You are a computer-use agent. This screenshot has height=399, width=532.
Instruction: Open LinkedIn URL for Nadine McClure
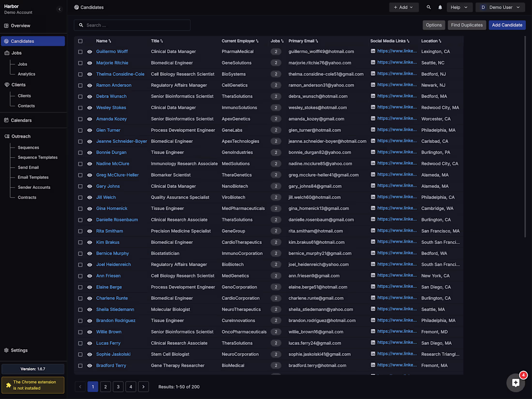click(x=397, y=163)
